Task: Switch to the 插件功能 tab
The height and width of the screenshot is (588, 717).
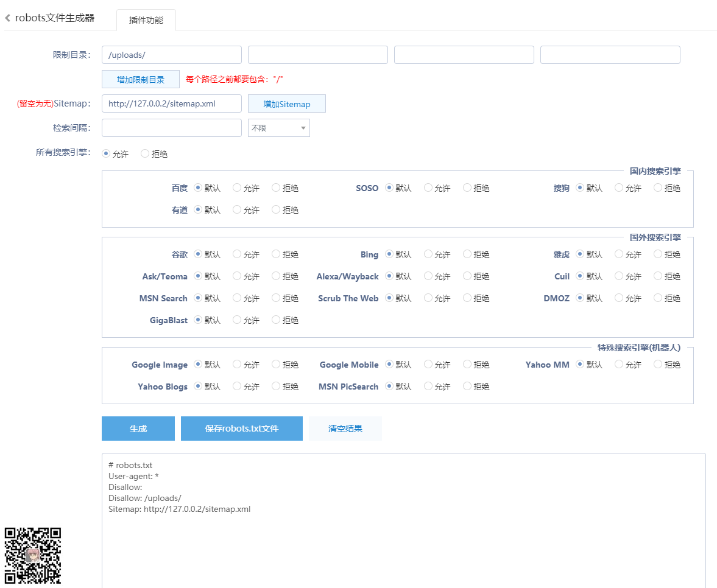Action: pyautogui.click(x=146, y=20)
